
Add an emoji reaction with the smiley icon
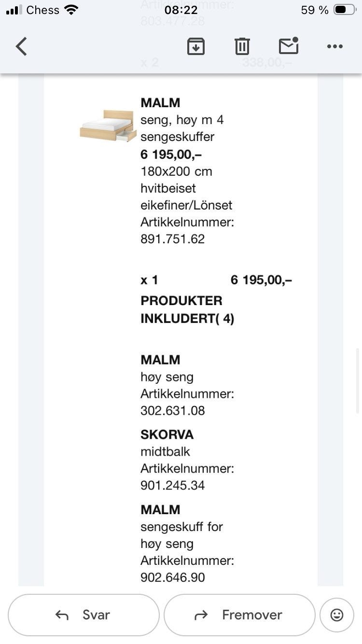click(337, 615)
